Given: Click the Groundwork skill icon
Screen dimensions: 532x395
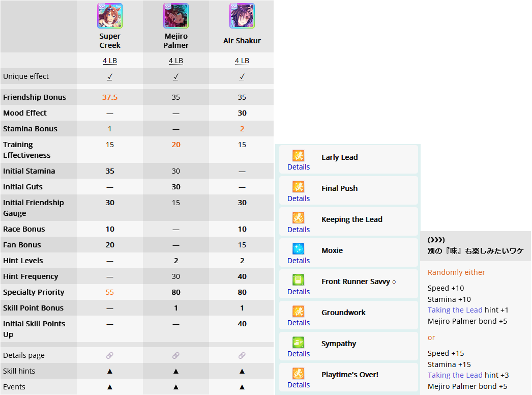Looking at the screenshot, I should point(298,311).
